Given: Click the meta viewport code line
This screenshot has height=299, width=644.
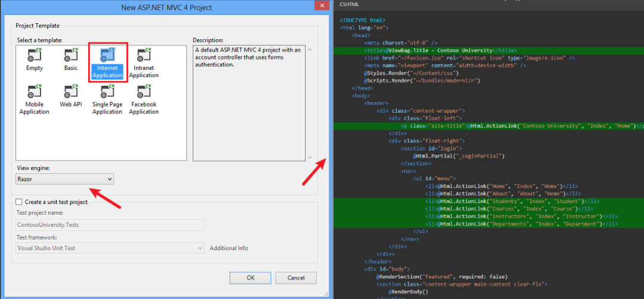Looking at the screenshot, I should (x=444, y=66).
